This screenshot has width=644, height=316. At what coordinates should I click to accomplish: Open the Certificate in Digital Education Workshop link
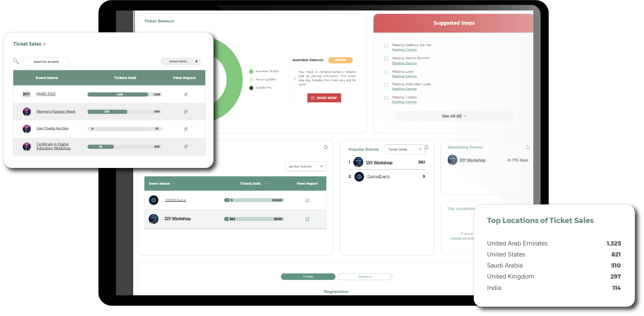[53, 146]
